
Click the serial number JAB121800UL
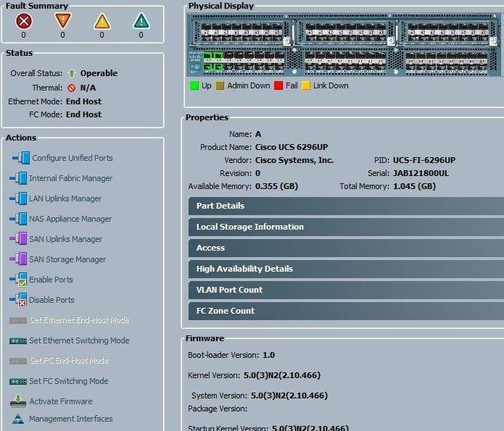[x=421, y=173]
